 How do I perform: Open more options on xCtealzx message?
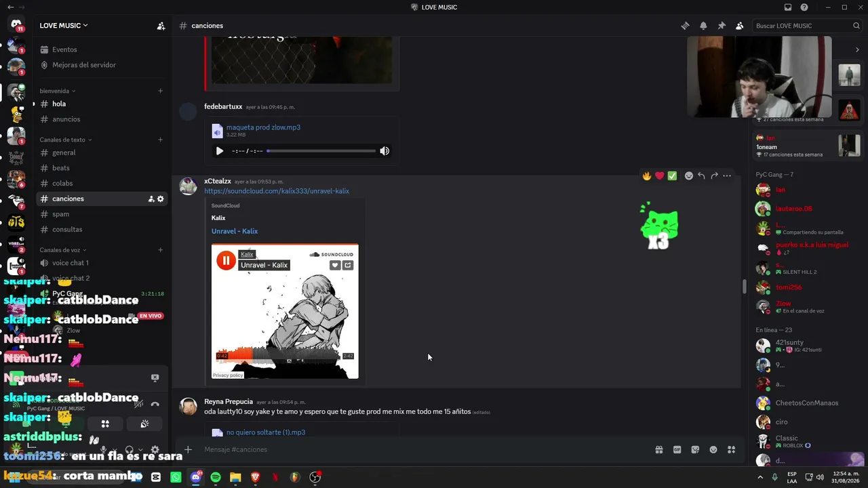pyautogui.click(x=727, y=176)
